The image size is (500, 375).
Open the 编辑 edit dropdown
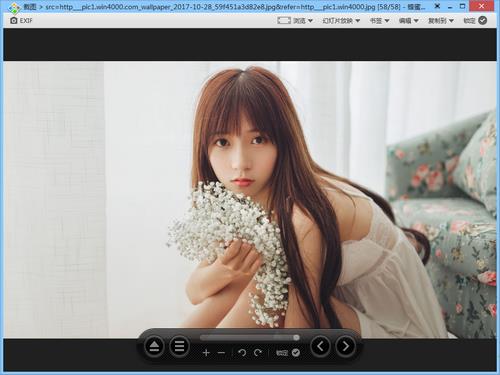coord(409,21)
